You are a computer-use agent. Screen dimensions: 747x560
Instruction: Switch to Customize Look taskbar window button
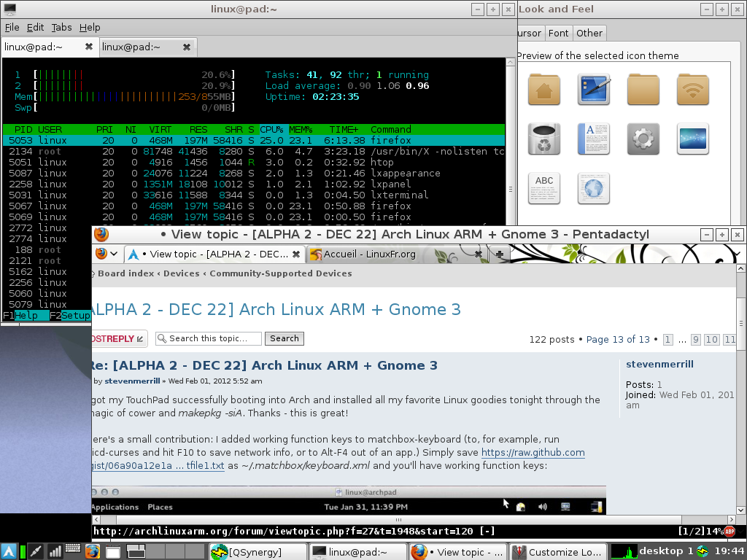[x=558, y=552]
